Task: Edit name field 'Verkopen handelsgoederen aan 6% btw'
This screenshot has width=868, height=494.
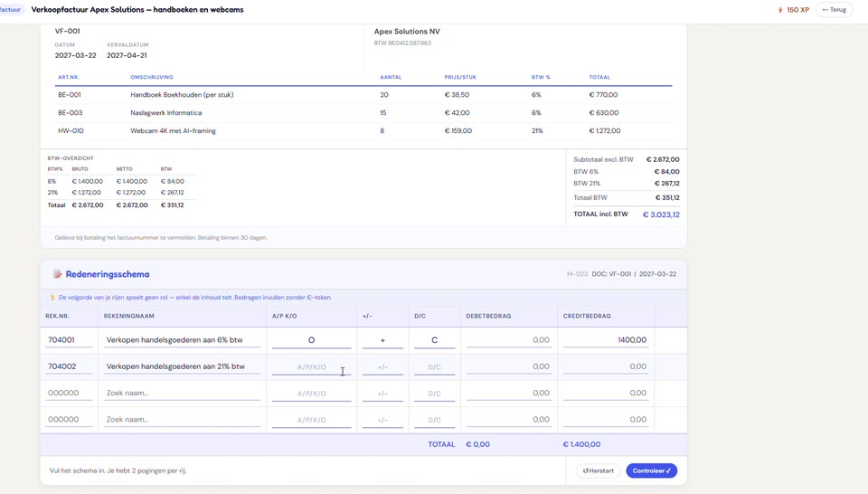Action: coord(182,340)
